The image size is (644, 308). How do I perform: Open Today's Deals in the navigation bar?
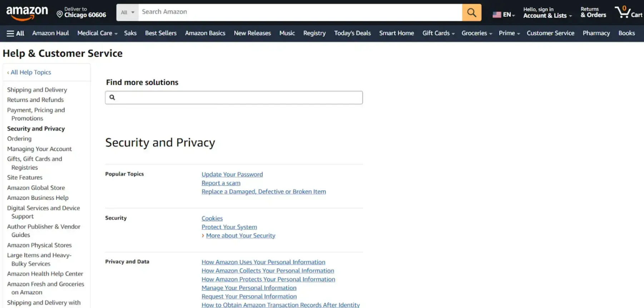(352, 33)
